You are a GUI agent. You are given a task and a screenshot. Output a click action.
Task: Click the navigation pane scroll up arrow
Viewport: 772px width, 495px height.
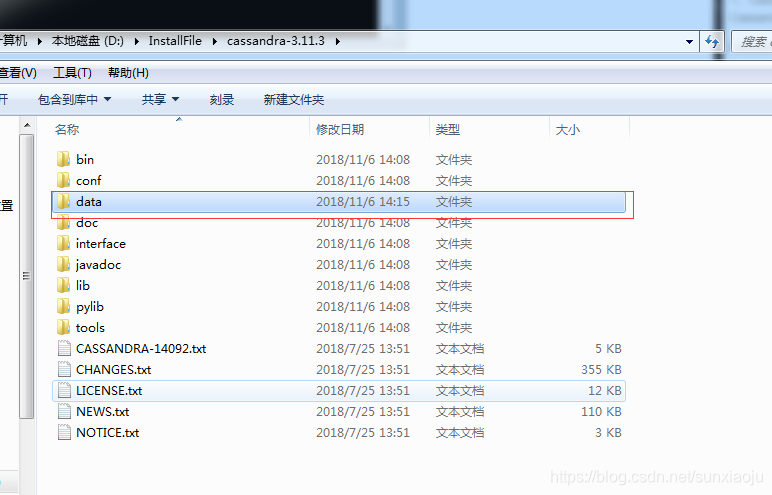[27, 126]
